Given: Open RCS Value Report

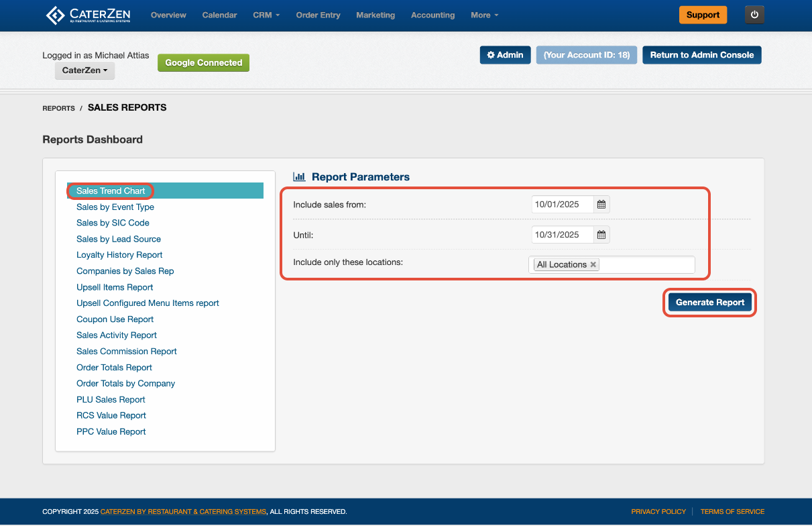Looking at the screenshot, I should click(x=111, y=415).
